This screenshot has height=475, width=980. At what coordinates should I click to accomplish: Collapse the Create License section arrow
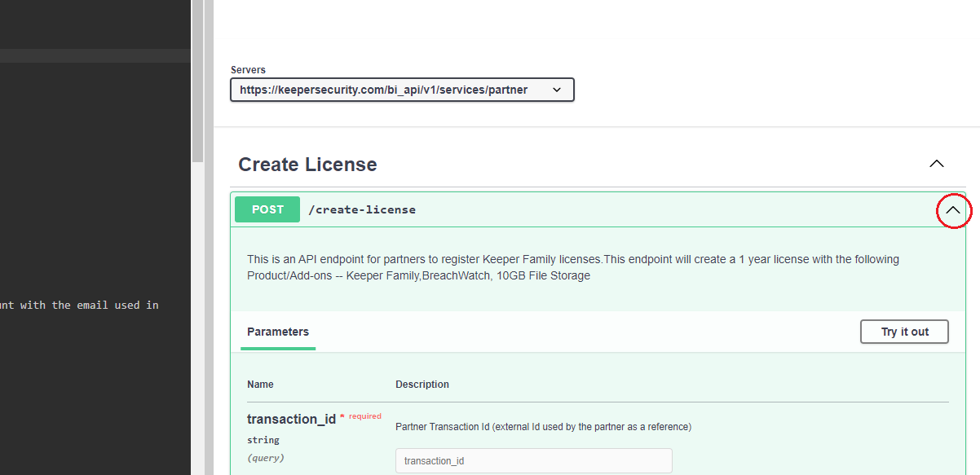tap(937, 164)
